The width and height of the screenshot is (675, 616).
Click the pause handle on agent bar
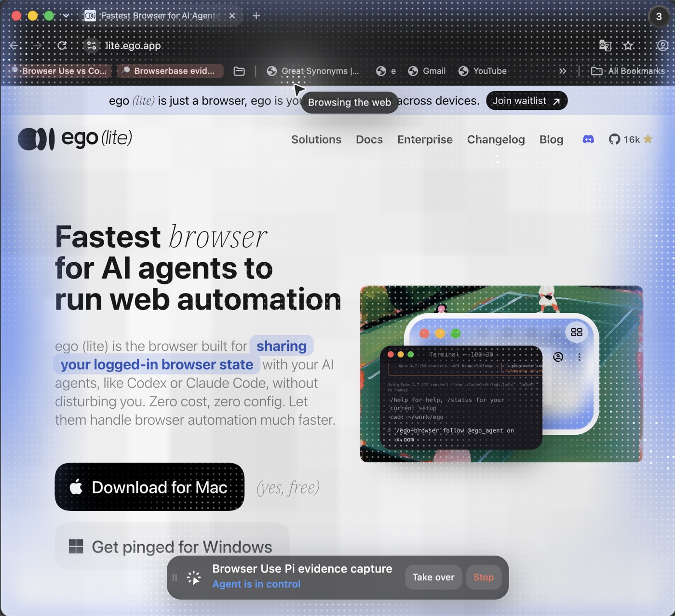175,577
